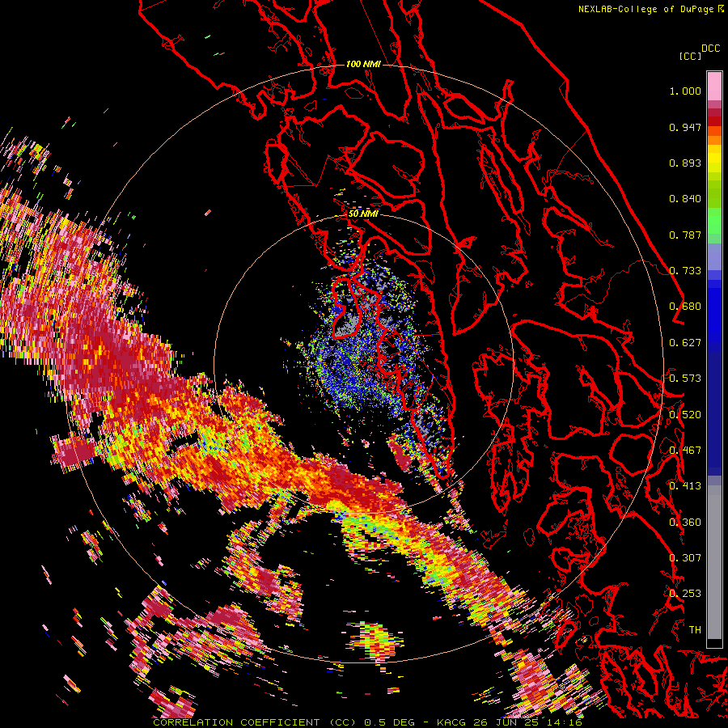The height and width of the screenshot is (728, 728).
Task: Click the 1.000 scale value
Action: pyautogui.click(x=685, y=91)
